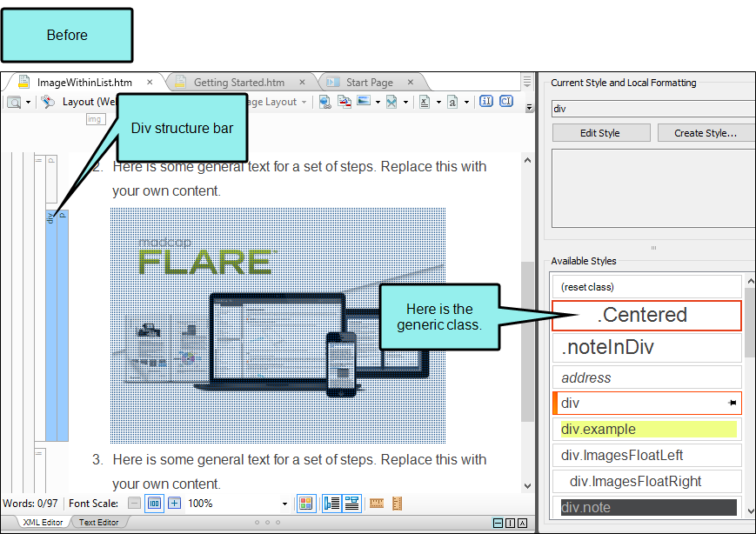Screen dimensions: 756x534
Task: Click the insert variable 'x' icon
Action: tap(425, 102)
